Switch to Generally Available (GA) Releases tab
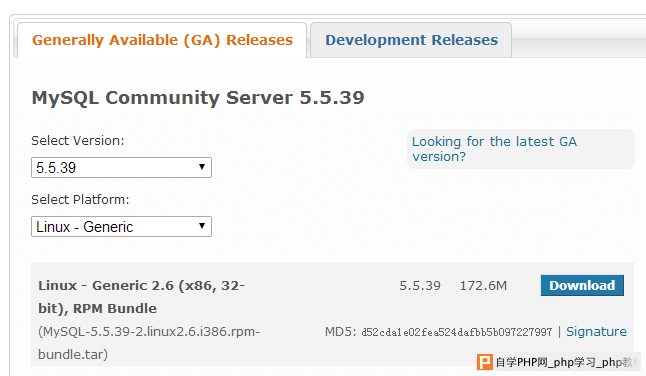The width and height of the screenshot is (646, 376). (162, 40)
